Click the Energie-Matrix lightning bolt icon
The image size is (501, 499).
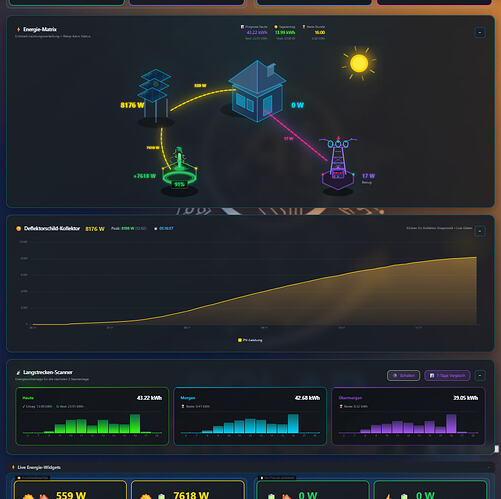coord(18,29)
